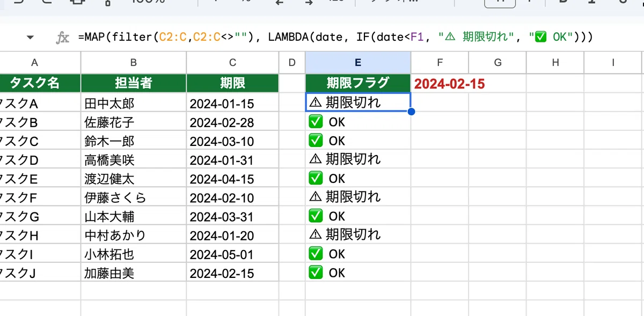
Task: Select the cell containing 中村あかり
Action: coord(134,235)
